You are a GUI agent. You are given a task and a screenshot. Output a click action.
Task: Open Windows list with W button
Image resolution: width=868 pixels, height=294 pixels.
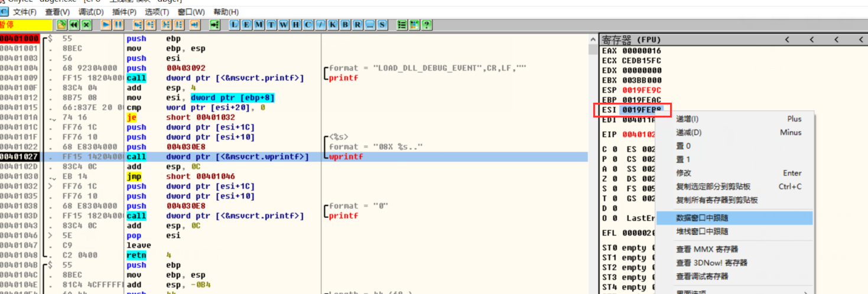pyautogui.click(x=284, y=25)
